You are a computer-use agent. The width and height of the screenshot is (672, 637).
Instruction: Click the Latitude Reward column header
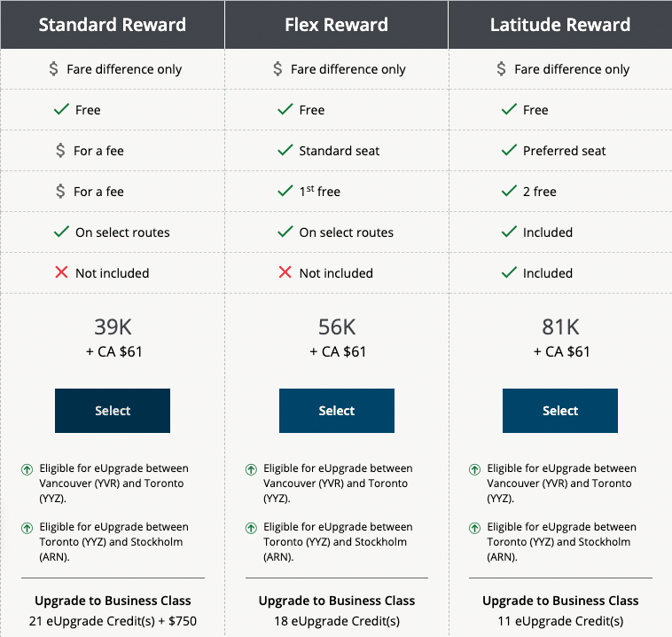coord(560,24)
